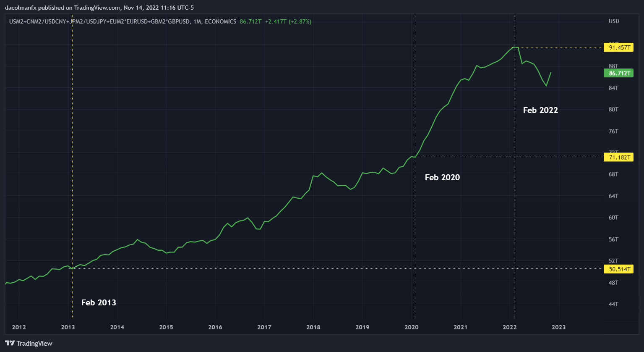
Task: Click the 71.182T yellow price label
Action: [618, 157]
